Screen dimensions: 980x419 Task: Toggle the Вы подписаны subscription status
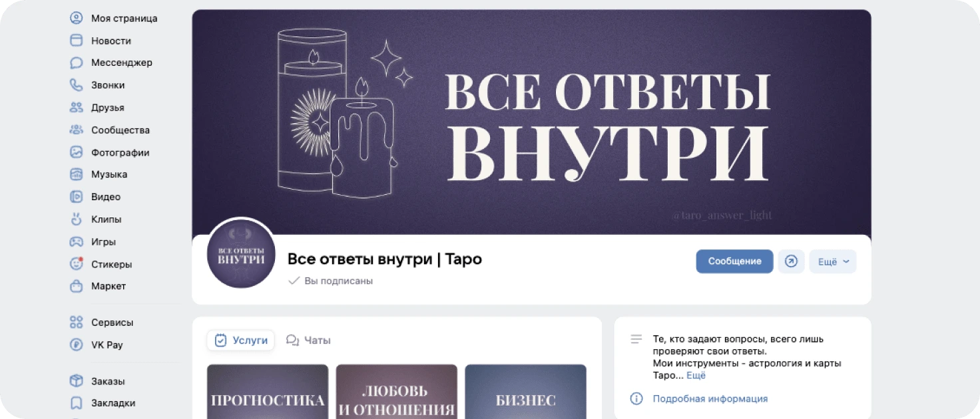point(330,281)
